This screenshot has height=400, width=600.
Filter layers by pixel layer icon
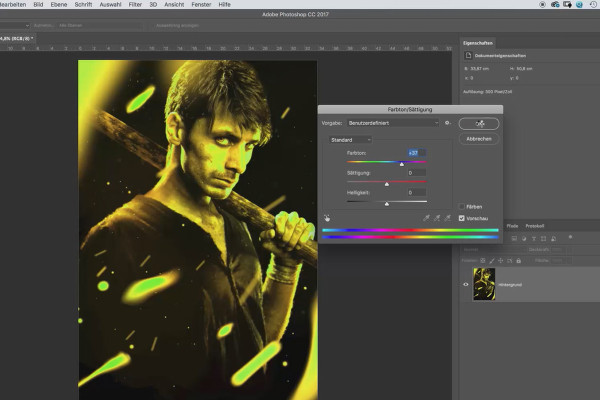point(514,238)
